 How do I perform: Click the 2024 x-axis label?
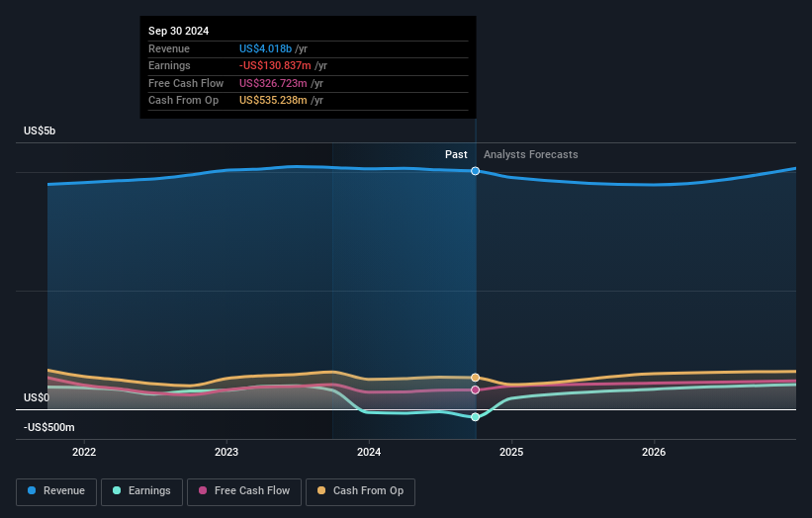tap(369, 452)
